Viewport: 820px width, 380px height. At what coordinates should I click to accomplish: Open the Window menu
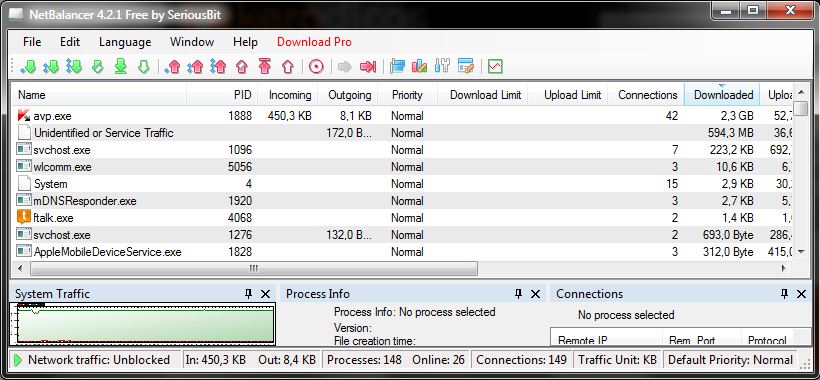(192, 42)
